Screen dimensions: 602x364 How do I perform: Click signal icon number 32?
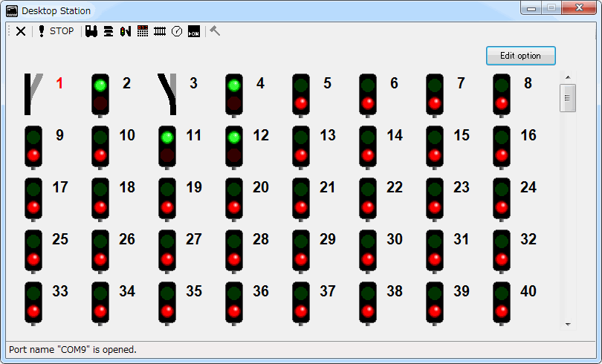502,251
